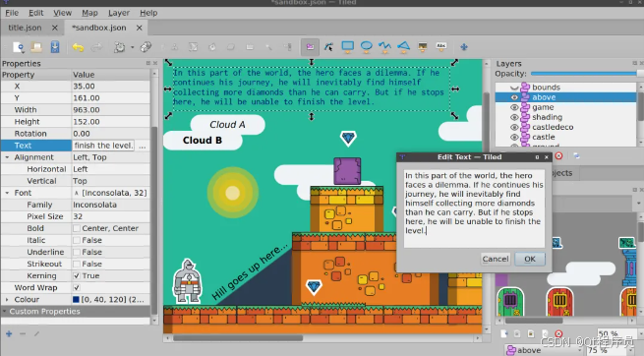Image resolution: width=644 pixels, height=356 pixels.
Task: Click the blue duplicate layer icon
Action: (x=576, y=156)
